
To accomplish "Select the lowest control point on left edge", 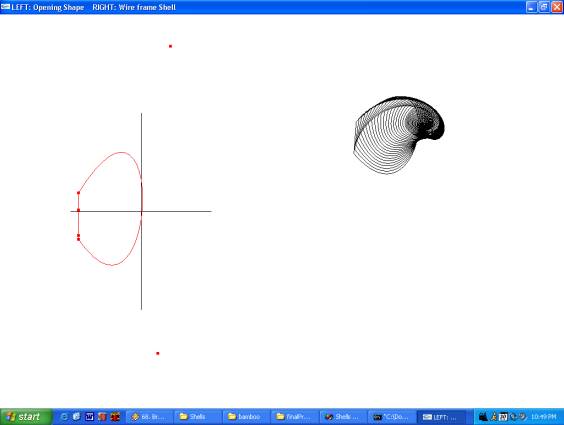I will click(78, 239).
